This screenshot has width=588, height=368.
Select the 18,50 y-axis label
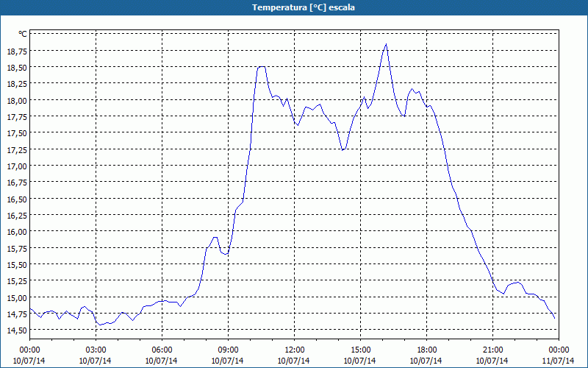[x=17, y=67]
